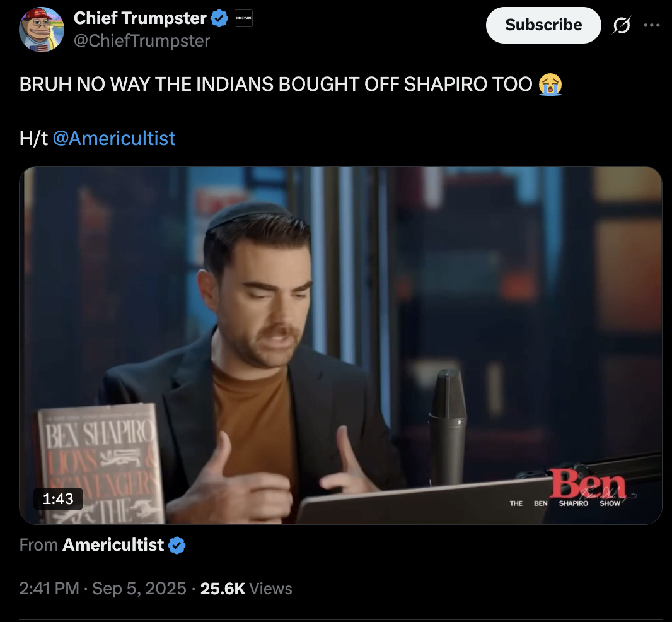Select the tweet text about Shapiro
Image resolution: width=672 pixels, height=622 pixels.
click(276, 84)
